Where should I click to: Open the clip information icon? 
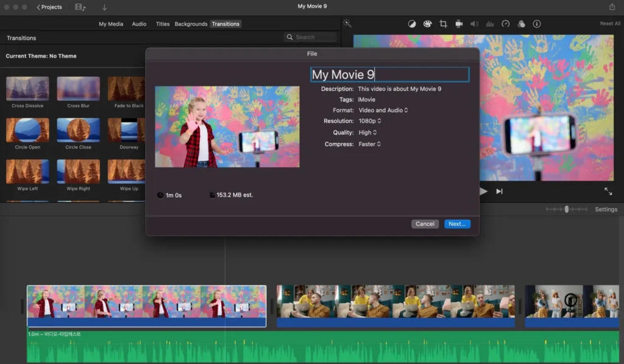tap(537, 24)
